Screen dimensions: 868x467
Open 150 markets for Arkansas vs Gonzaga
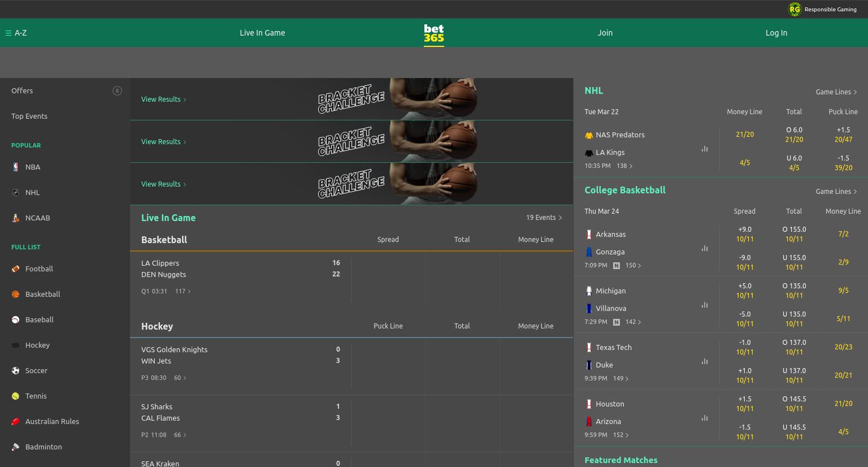(633, 266)
